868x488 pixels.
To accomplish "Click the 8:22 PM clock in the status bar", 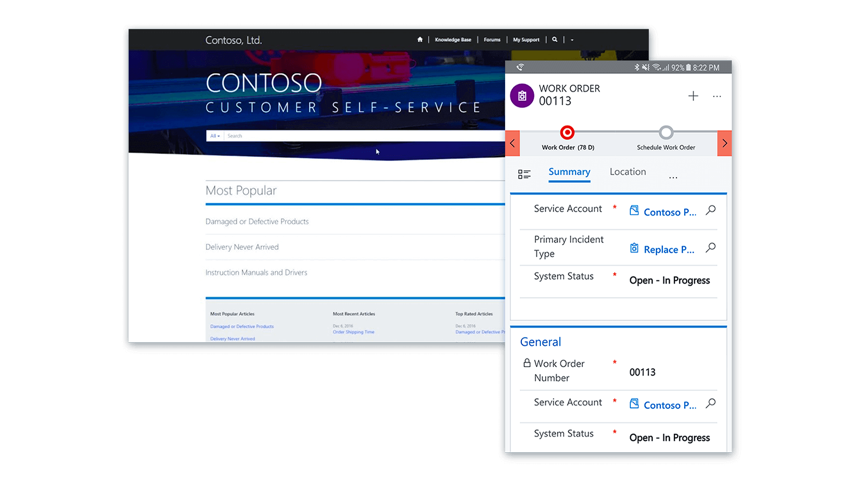I will coord(706,68).
